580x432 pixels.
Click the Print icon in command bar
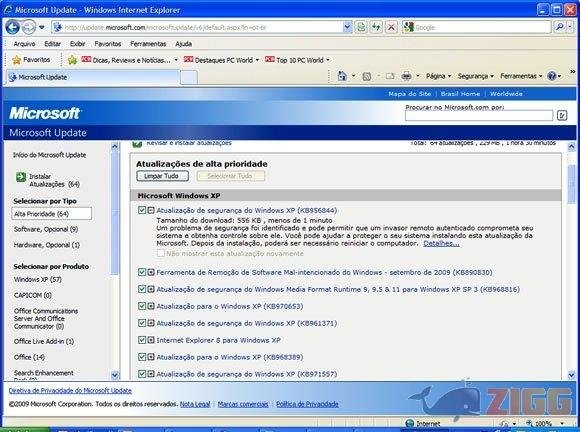click(407, 76)
